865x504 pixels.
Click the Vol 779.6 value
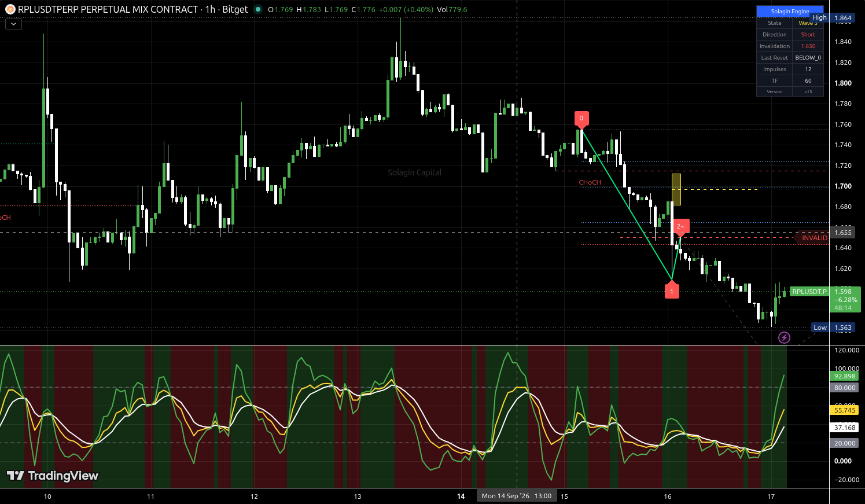(x=452, y=9)
